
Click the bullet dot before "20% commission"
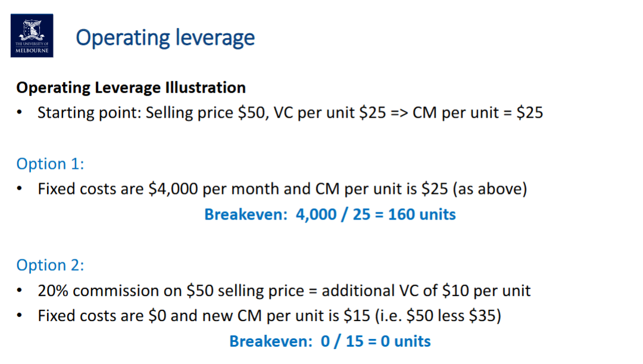click(x=20, y=290)
